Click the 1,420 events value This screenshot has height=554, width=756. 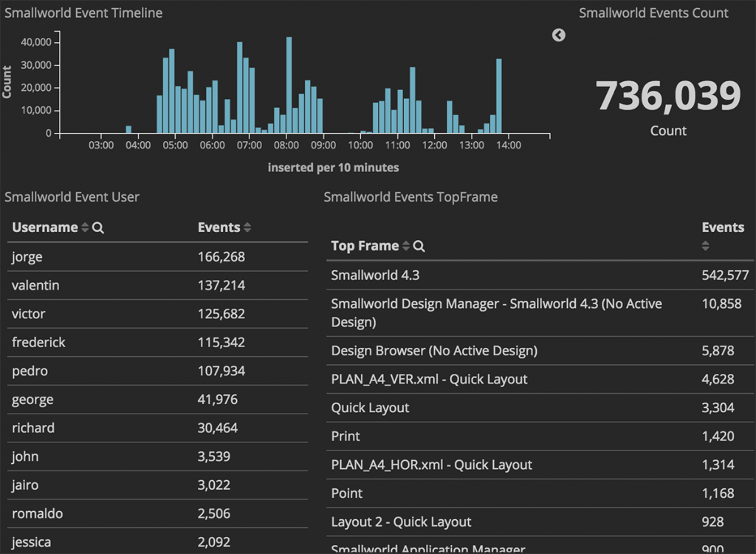click(718, 437)
